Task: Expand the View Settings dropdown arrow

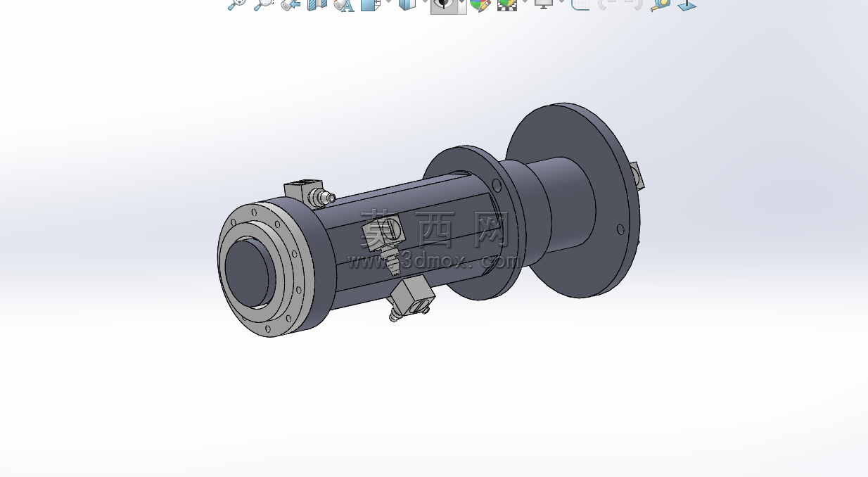Action: click(561, 3)
